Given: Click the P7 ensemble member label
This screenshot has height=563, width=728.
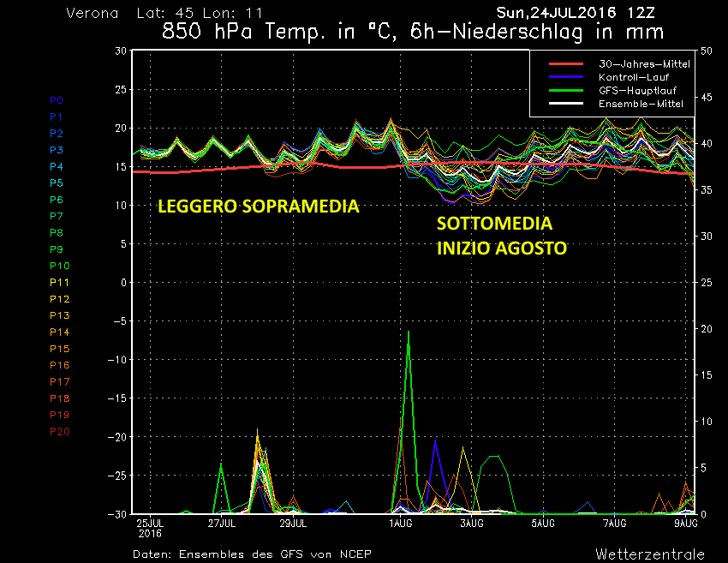Looking at the screenshot, I should click(x=57, y=216).
